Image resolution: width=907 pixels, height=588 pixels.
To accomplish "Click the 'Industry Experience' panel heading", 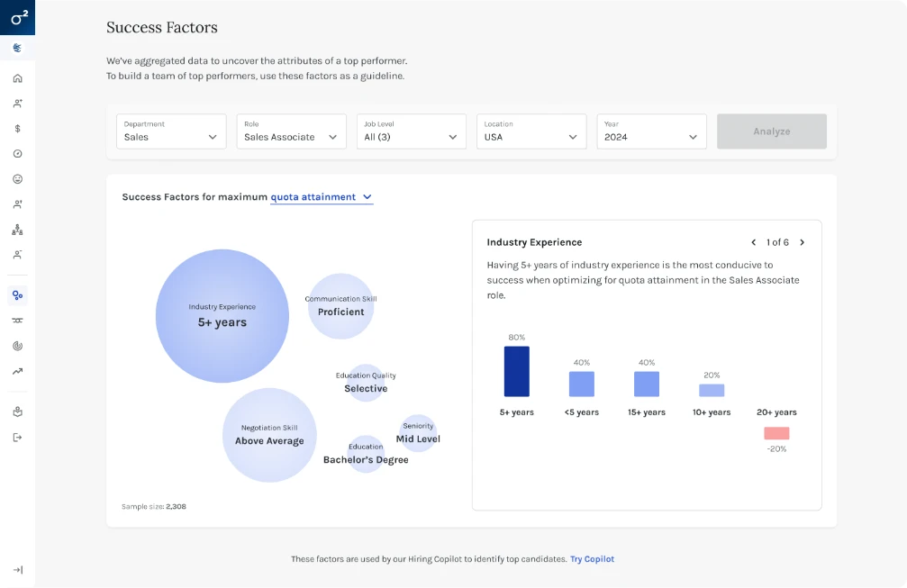I will (x=534, y=242).
